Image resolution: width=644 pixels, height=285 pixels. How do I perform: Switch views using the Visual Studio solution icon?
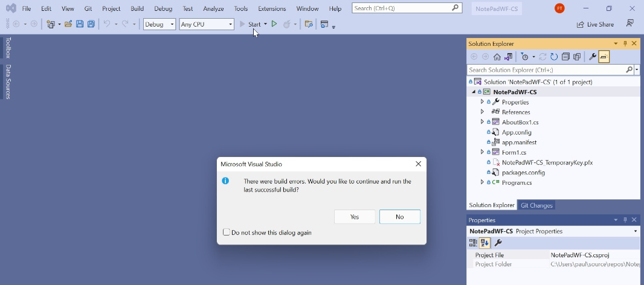pyautogui.click(x=509, y=57)
